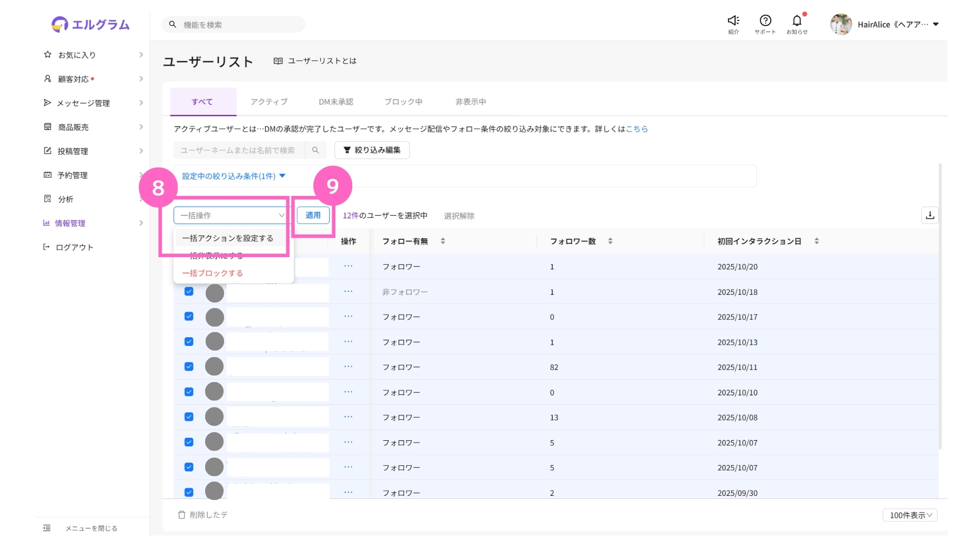Uncheck the user dated 2025/10/08
This screenshot has width=980, height=551.
[x=189, y=417]
